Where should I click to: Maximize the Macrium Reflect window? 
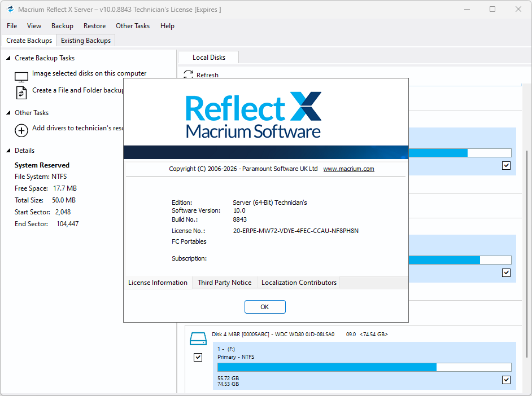click(492, 9)
